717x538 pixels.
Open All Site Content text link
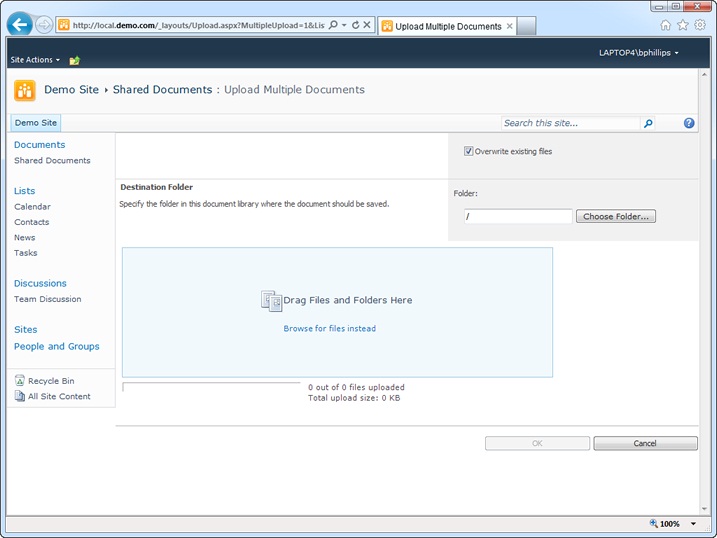(x=59, y=396)
